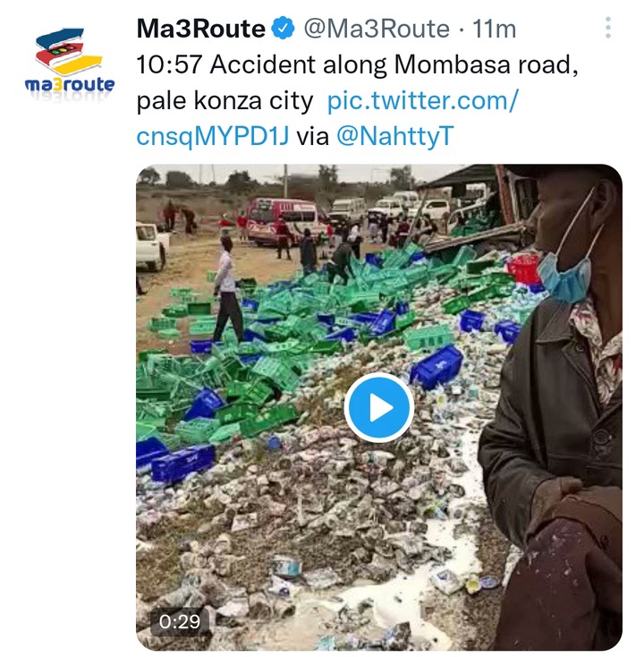Click the cnsqMYPD1J link continuation

click(x=213, y=137)
